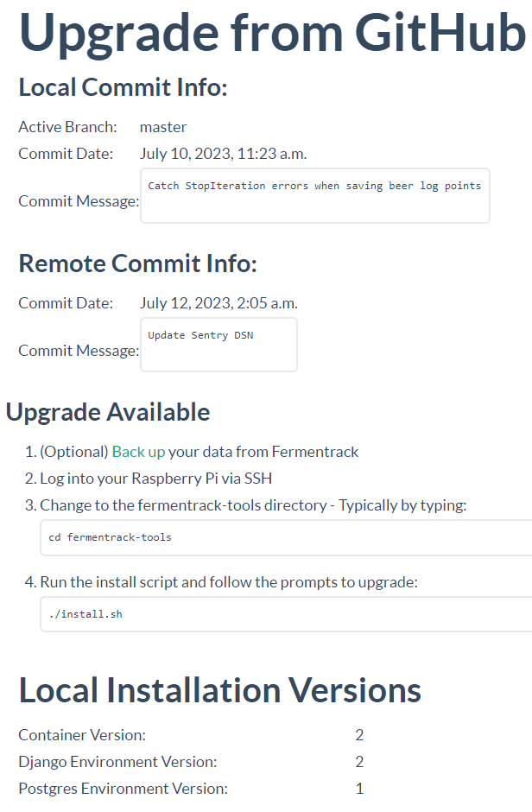Click the 'Container Version:' label
Screen dimensions: 532x812
(x=82, y=735)
